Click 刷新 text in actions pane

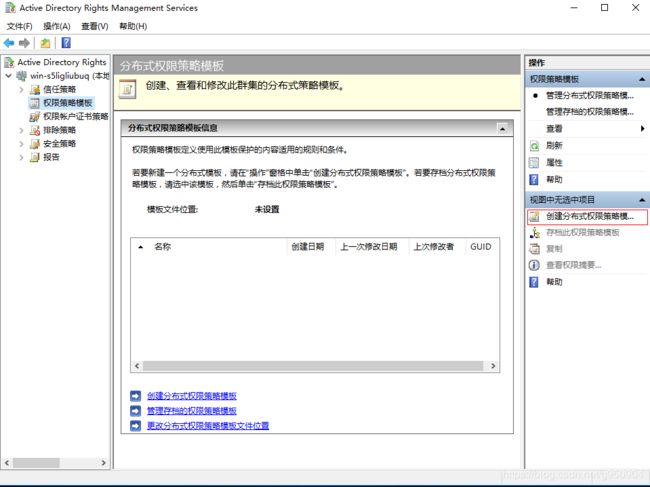[x=554, y=145]
